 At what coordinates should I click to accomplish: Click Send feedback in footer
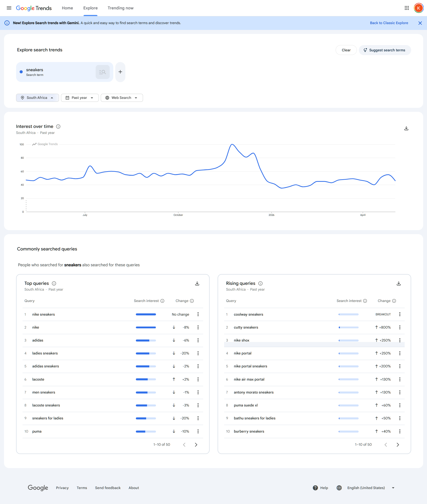[x=108, y=487]
